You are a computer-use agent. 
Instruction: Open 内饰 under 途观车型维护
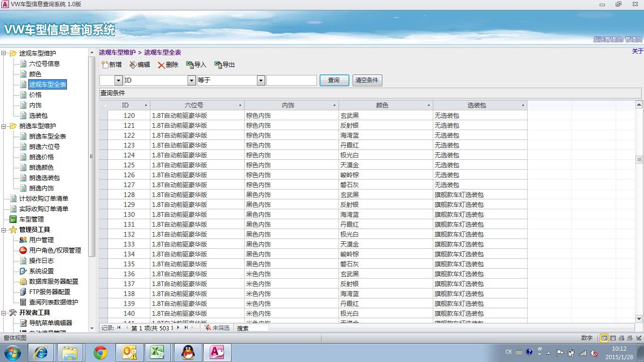(35, 105)
